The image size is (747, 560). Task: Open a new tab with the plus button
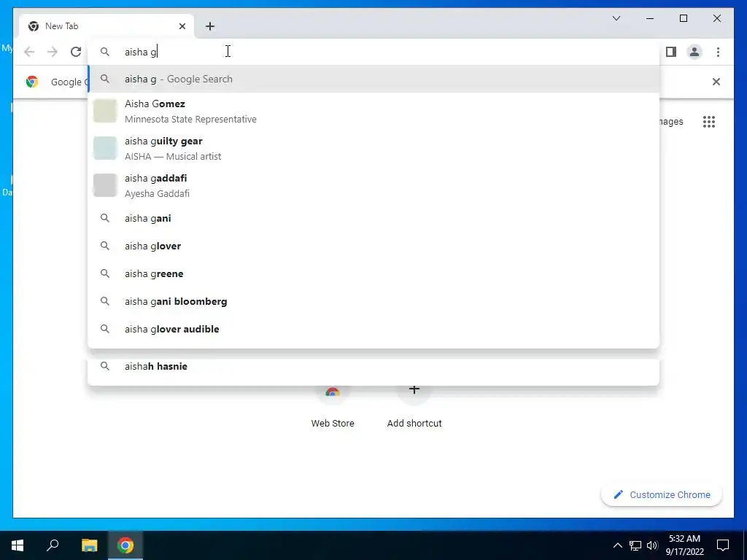[210, 26]
